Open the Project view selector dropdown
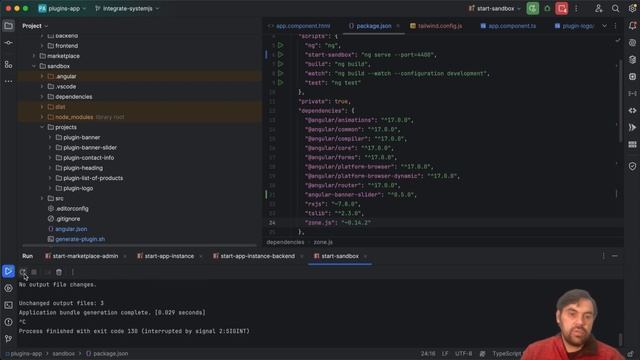640x360 pixels. (35, 26)
